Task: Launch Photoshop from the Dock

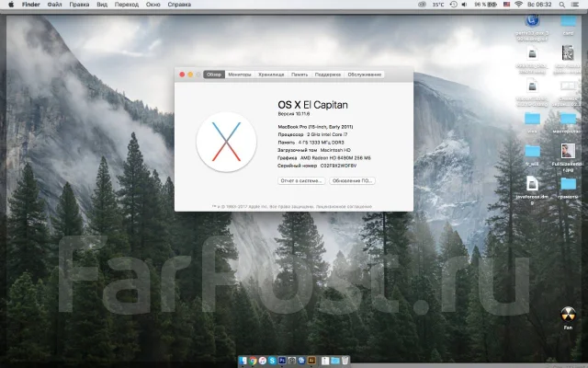Action: point(282,361)
